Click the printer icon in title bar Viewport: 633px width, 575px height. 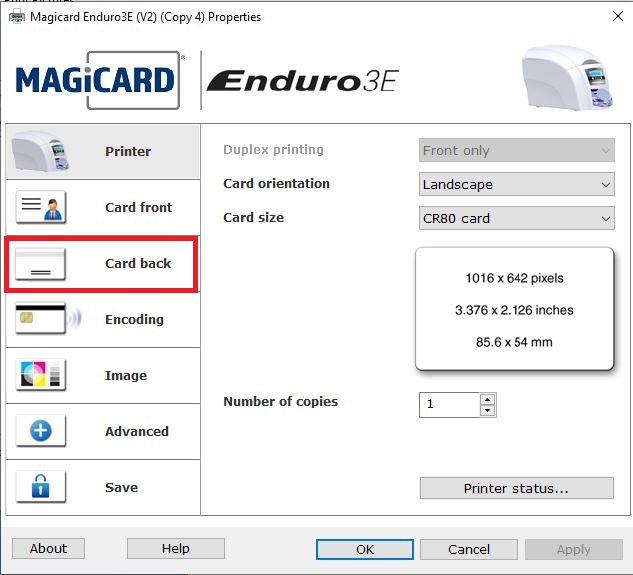pos(17,17)
